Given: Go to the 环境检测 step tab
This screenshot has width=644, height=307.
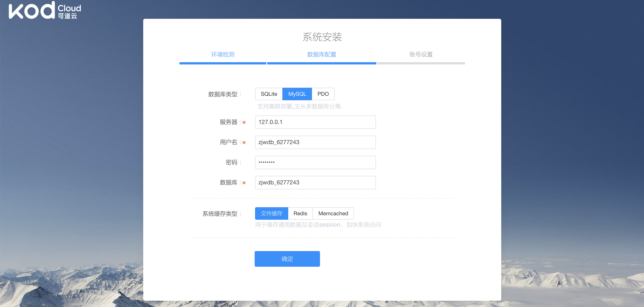Looking at the screenshot, I should (222, 55).
